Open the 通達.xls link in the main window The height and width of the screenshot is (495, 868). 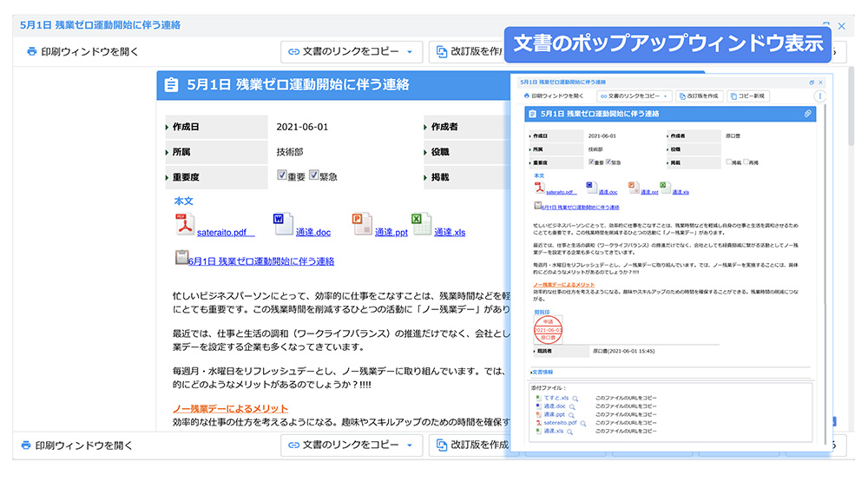click(x=450, y=232)
